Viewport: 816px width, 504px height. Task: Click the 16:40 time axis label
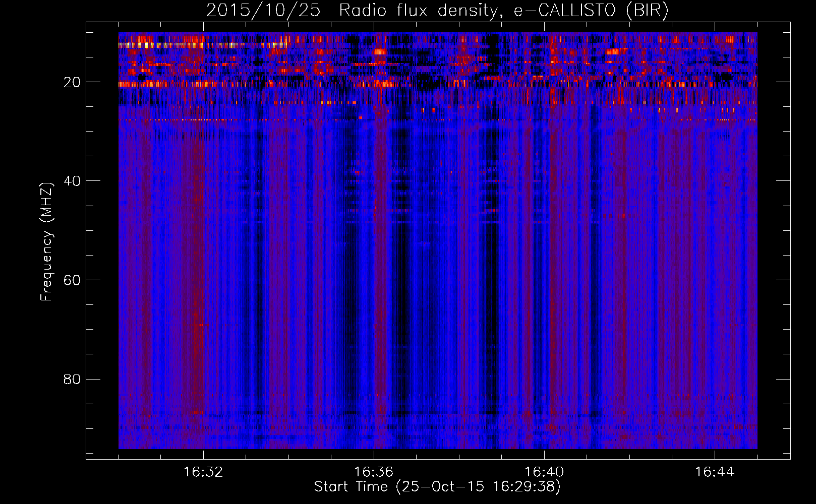point(544,472)
